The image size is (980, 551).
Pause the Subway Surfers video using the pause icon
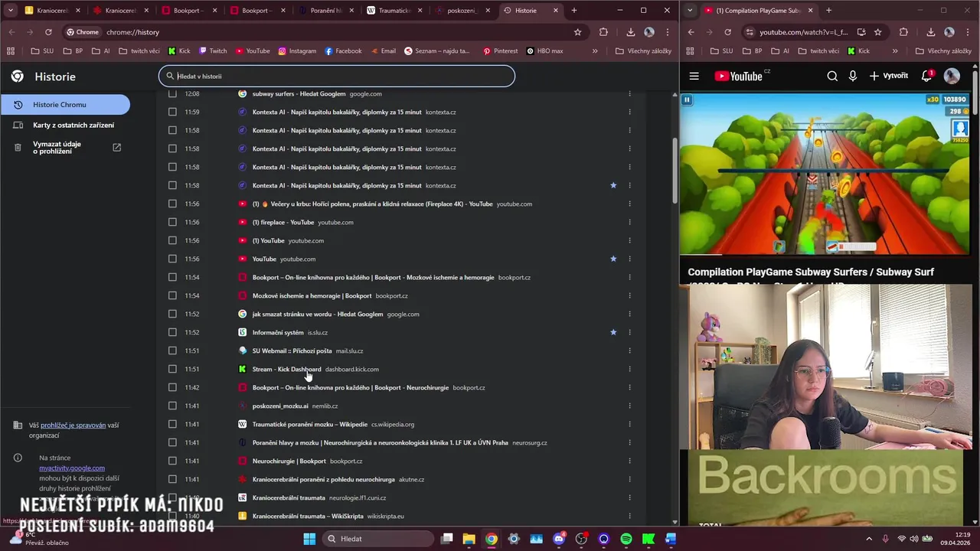coord(687,99)
